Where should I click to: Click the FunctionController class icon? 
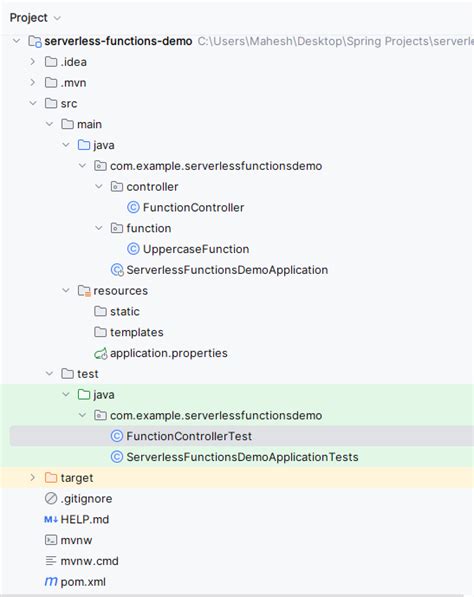click(x=133, y=208)
